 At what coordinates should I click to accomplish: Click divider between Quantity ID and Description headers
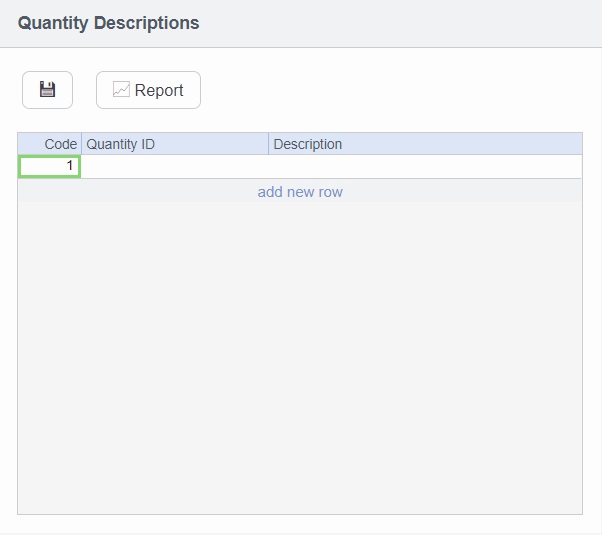pos(269,144)
